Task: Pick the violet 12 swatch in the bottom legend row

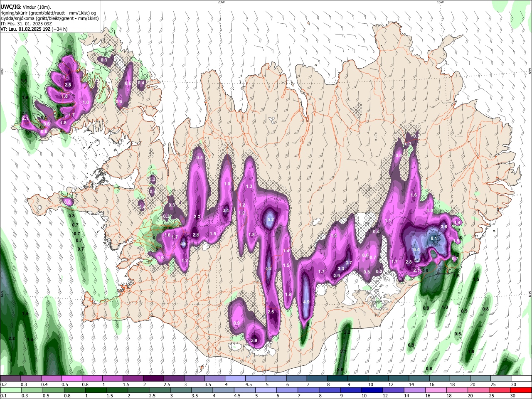Action: 394,390
